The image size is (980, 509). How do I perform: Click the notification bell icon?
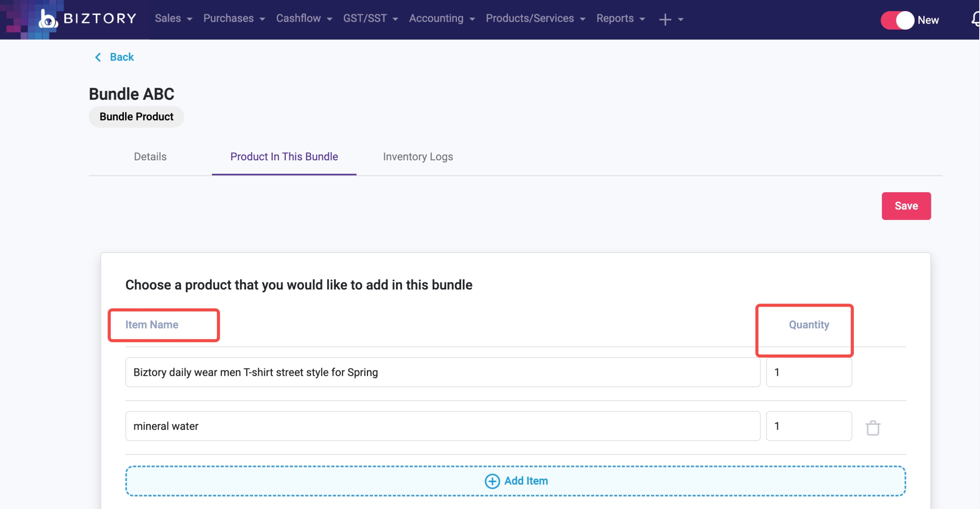click(x=975, y=19)
